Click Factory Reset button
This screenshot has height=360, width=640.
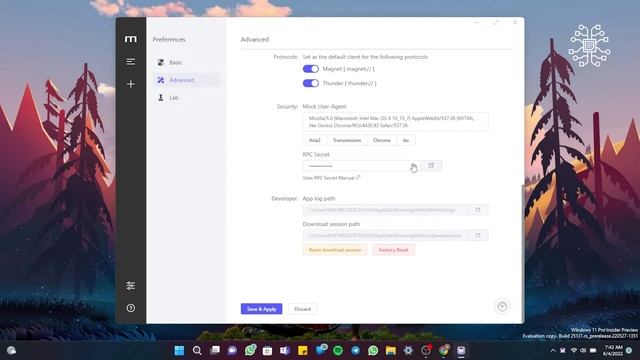pyautogui.click(x=393, y=250)
